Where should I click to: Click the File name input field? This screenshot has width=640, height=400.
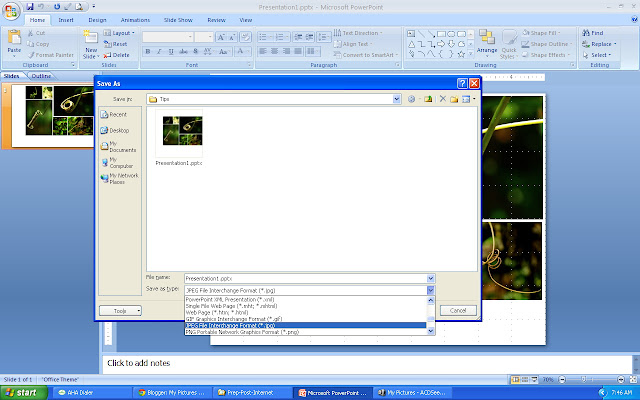(305, 278)
